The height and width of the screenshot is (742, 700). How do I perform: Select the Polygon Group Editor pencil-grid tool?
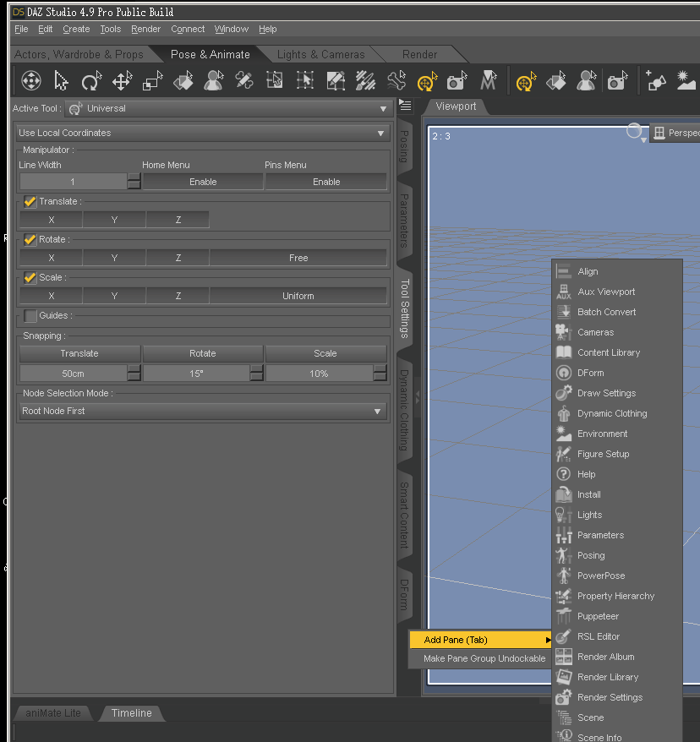tap(336, 81)
